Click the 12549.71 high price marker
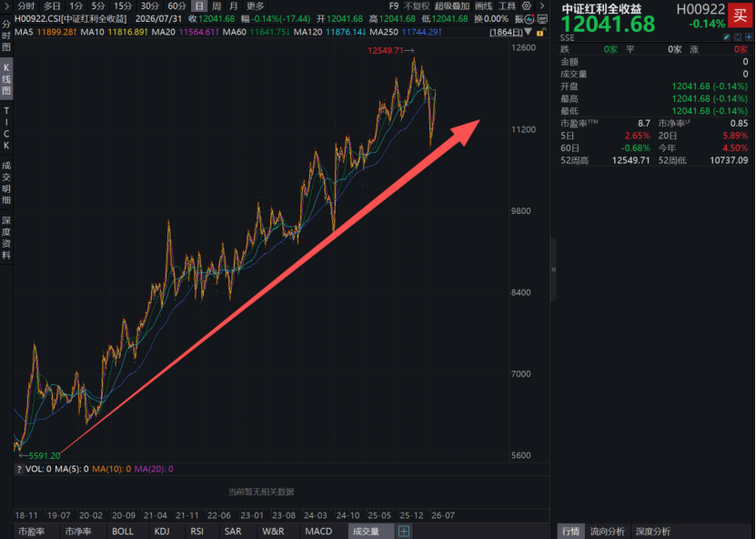Image resolution: width=756 pixels, height=539 pixels. (x=390, y=50)
